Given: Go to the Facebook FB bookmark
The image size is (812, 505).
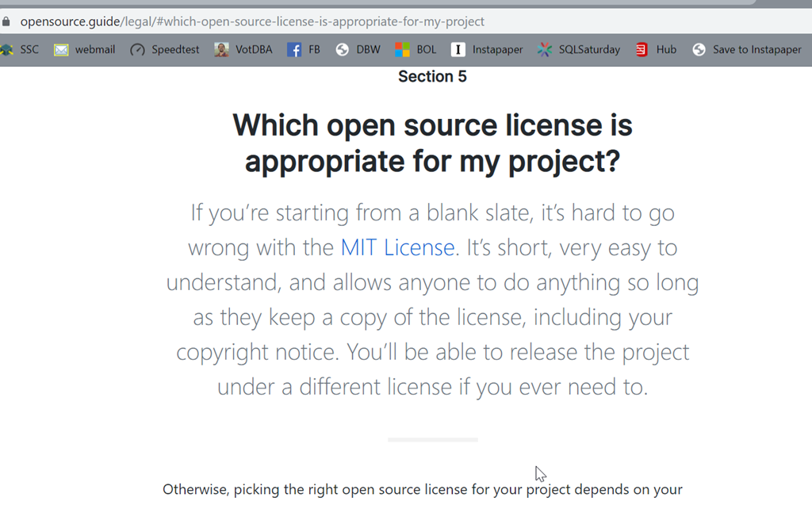Looking at the screenshot, I should [304, 49].
